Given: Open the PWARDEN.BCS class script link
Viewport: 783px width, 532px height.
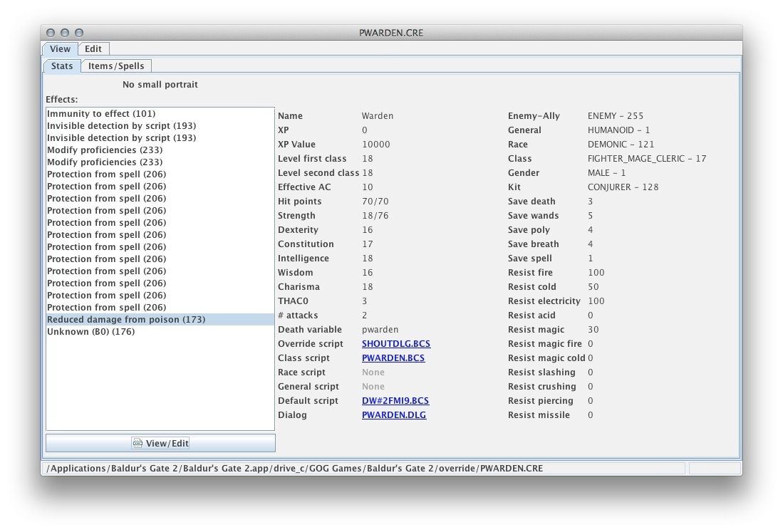Looking at the screenshot, I should (393, 358).
